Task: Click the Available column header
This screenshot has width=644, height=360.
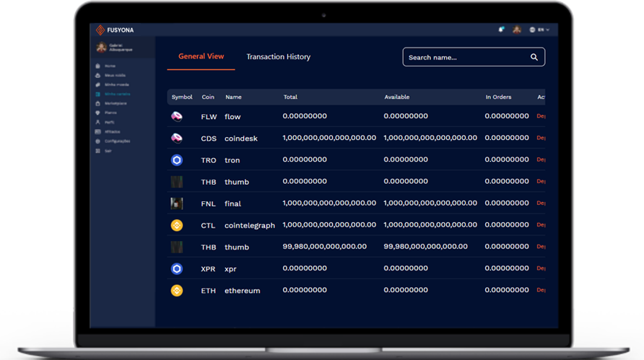Action: click(x=397, y=97)
